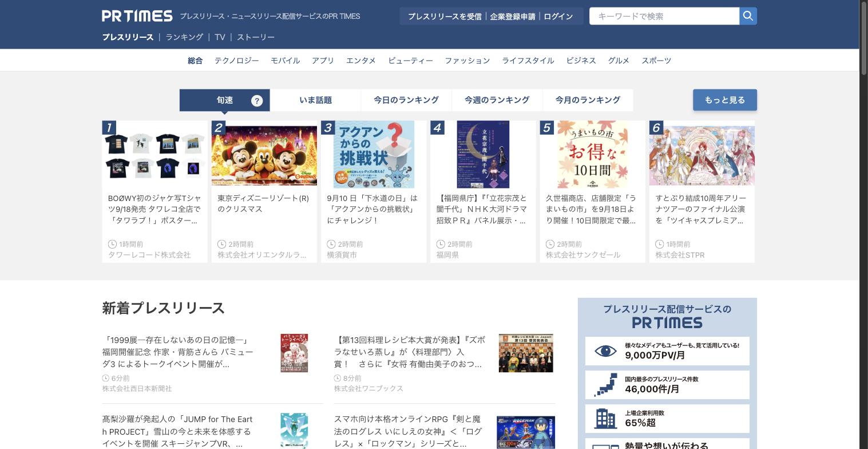The height and width of the screenshot is (449, 868).
Task: Select the ファッション category
Action: point(467,60)
